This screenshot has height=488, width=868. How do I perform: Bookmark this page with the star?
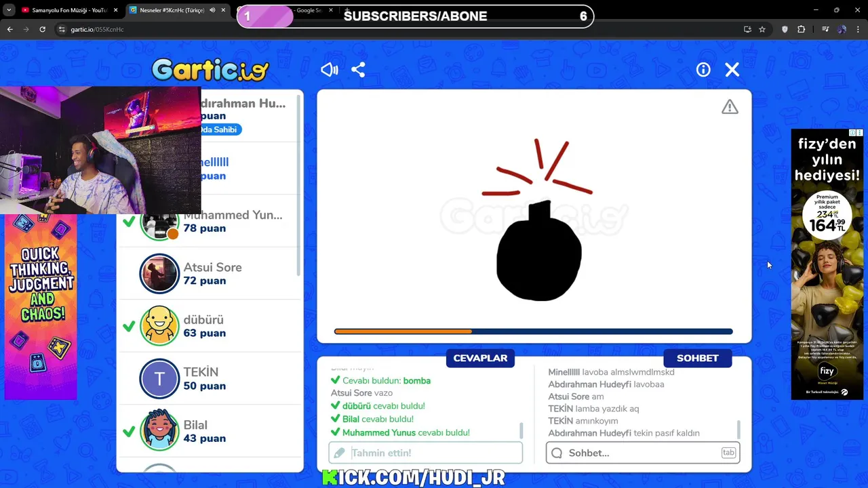point(762,29)
